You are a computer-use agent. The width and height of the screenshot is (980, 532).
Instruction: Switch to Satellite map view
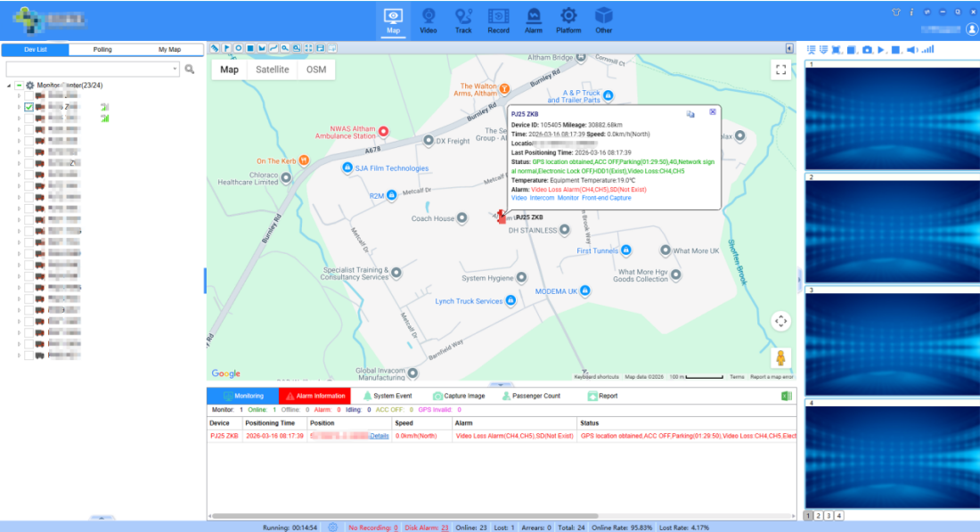272,70
